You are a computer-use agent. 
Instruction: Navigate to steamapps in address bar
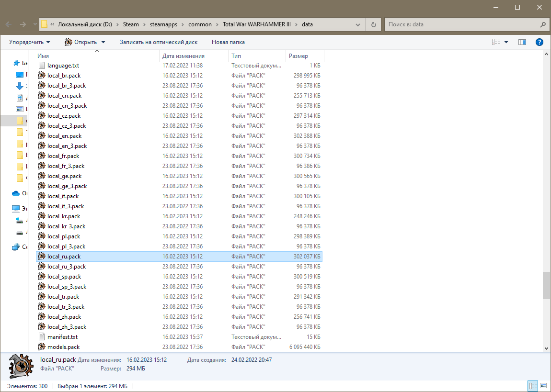163,24
